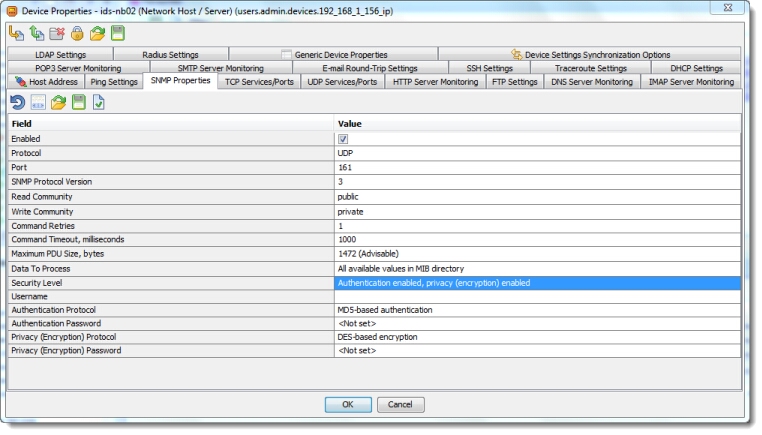Open the Authentication Protocol value selector

(x=538, y=310)
